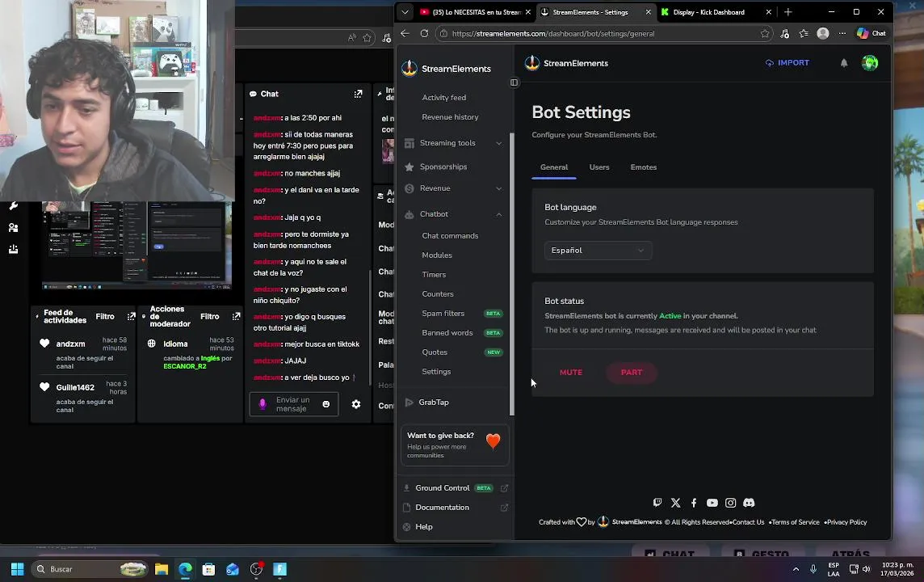The width and height of the screenshot is (924, 582).
Task: Click the YouTube icon in the footer
Action: [712, 503]
